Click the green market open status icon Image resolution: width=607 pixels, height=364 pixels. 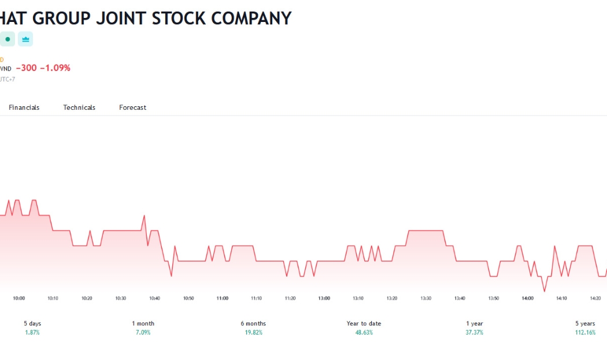(7, 39)
